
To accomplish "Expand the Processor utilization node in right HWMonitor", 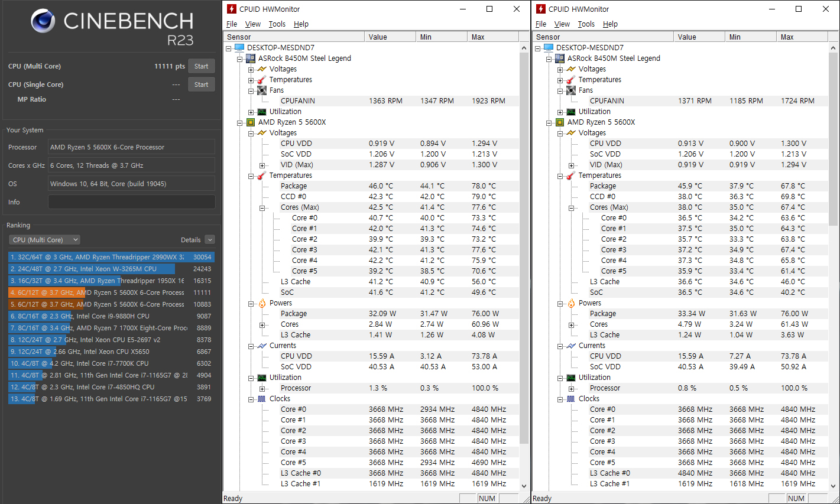I will [572, 389].
